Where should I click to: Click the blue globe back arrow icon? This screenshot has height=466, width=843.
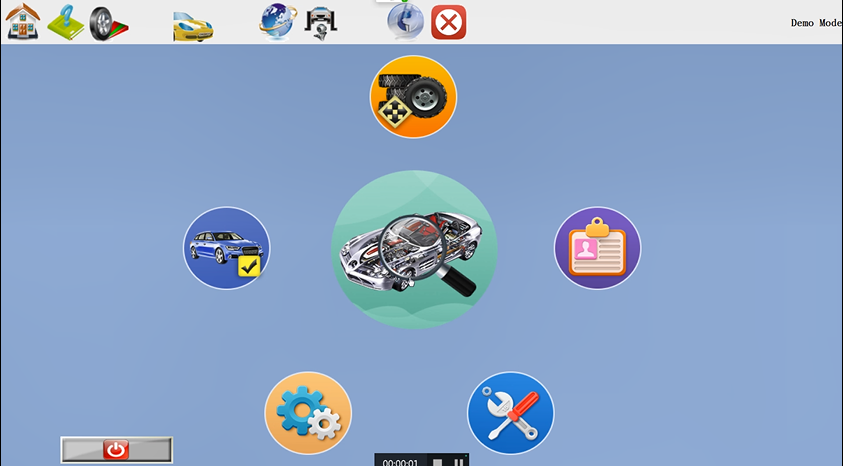405,22
